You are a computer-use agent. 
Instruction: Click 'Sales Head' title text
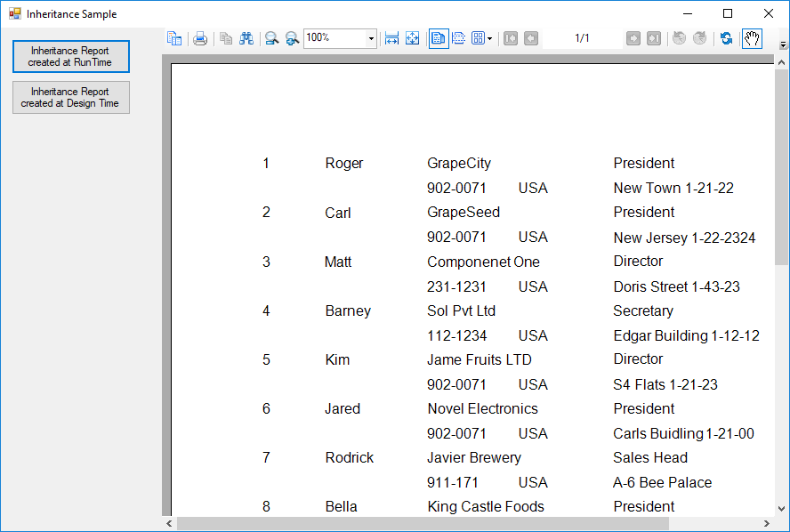click(650, 457)
